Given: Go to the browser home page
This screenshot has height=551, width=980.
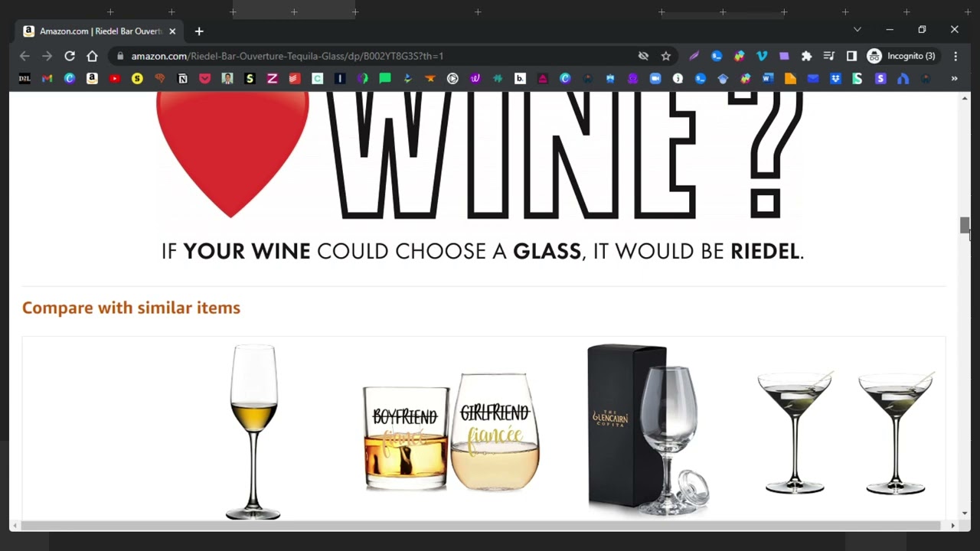Looking at the screenshot, I should tap(92, 56).
